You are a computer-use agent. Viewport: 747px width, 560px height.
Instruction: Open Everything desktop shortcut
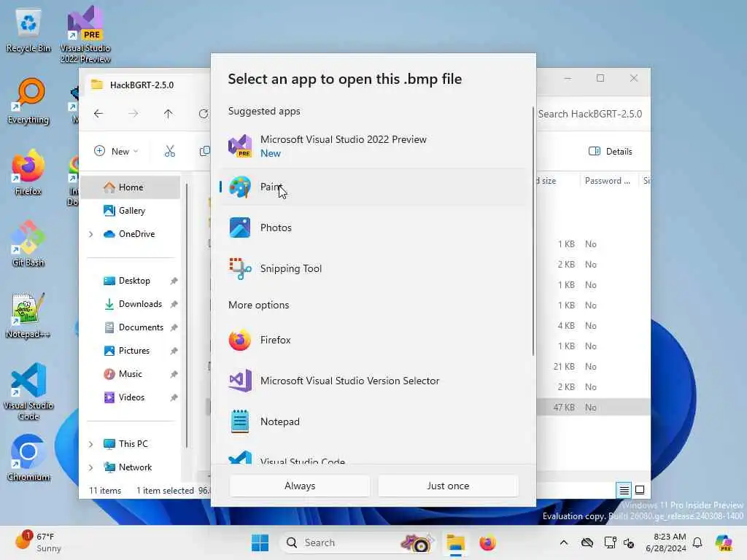28,101
